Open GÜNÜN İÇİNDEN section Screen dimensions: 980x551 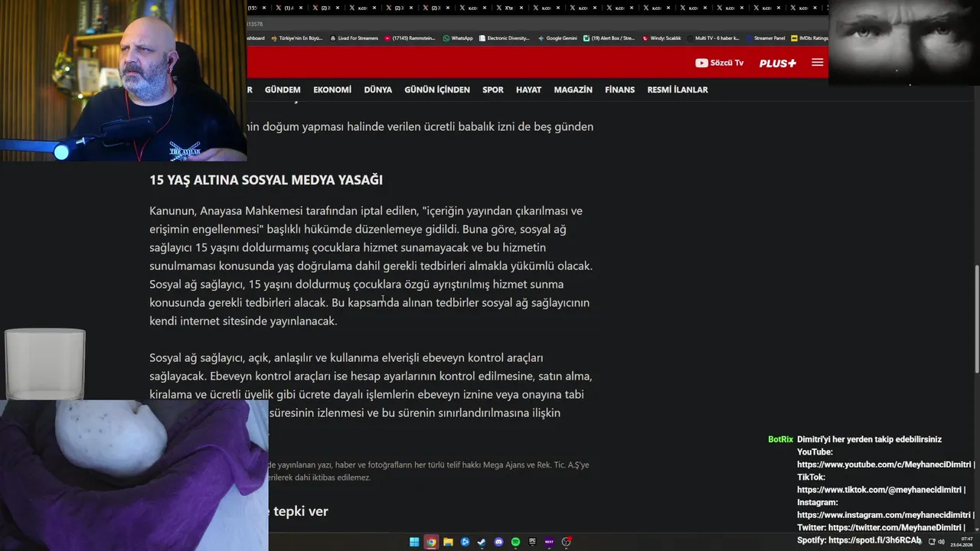click(x=437, y=90)
